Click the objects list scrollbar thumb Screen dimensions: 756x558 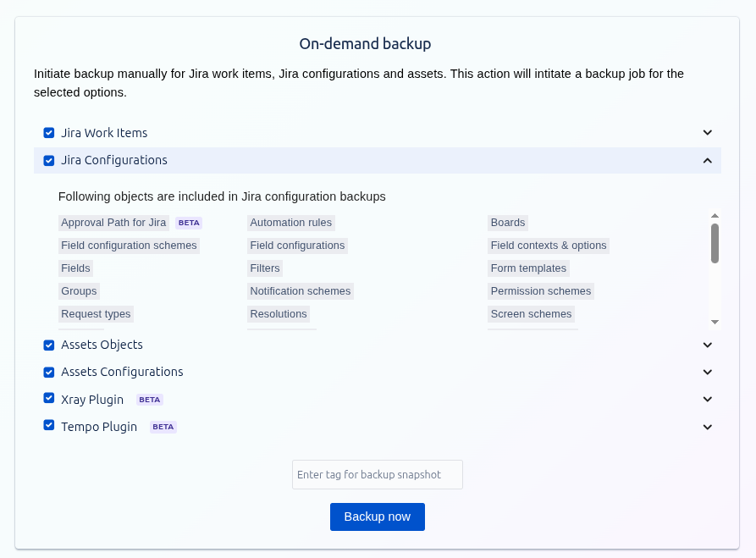715,243
